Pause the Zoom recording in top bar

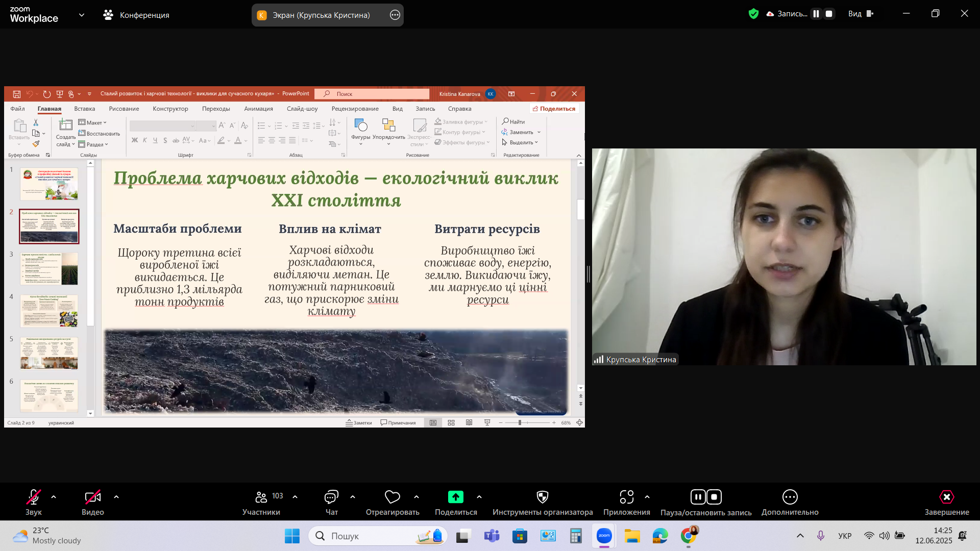pos(816,14)
